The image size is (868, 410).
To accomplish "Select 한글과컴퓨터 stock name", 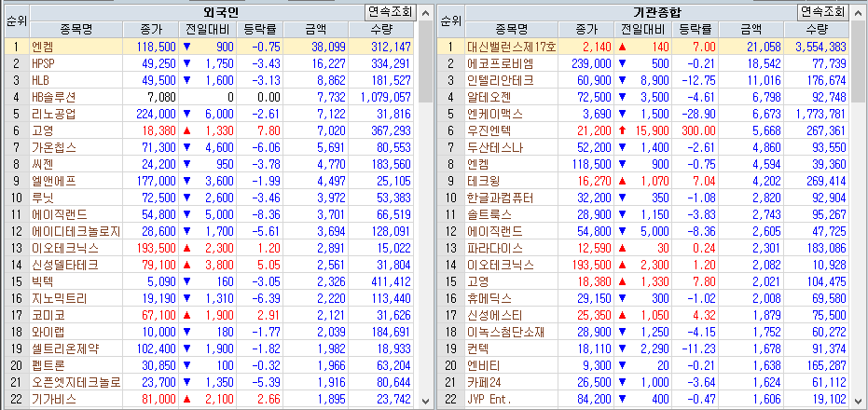I will point(500,198).
